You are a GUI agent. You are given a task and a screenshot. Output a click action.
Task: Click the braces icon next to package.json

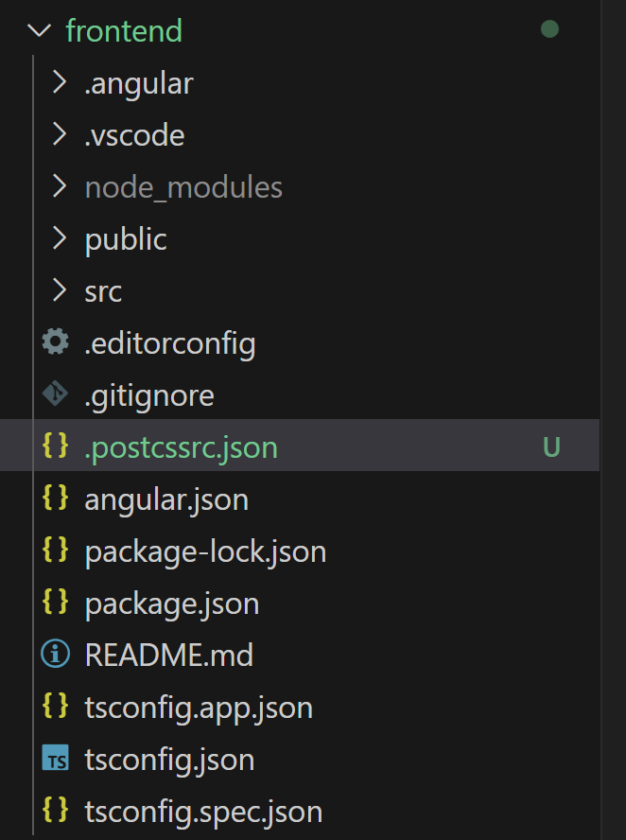pos(56,603)
